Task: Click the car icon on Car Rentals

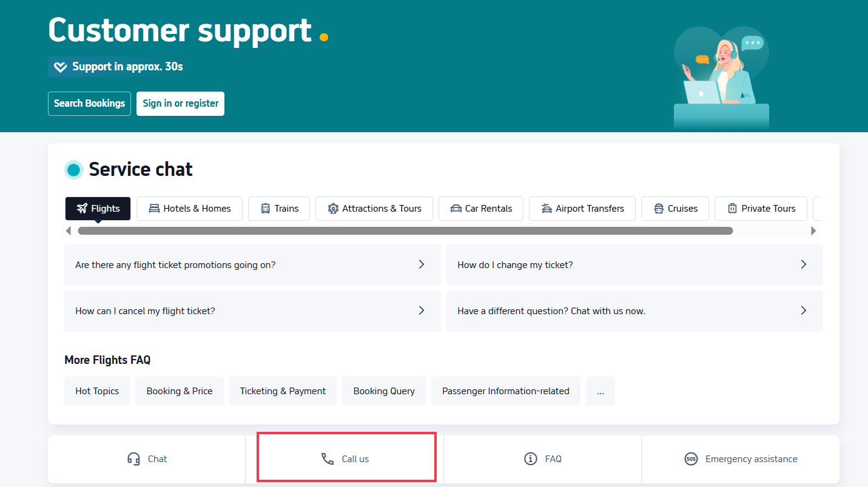Action: 456,208
